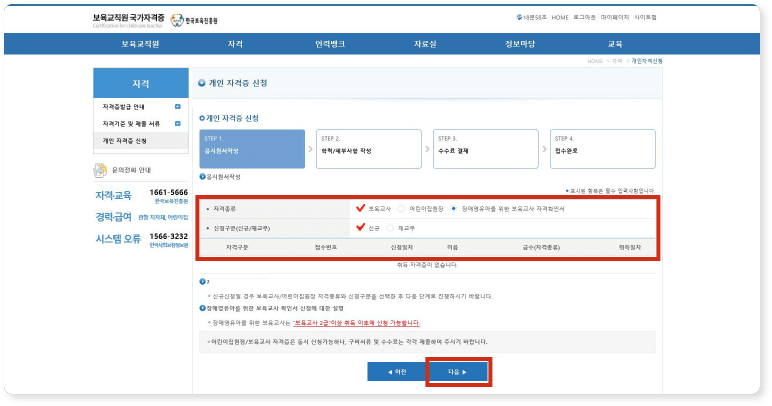Click the STEP 3 수수료 결제 box

pyautogui.click(x=486, y=149)
